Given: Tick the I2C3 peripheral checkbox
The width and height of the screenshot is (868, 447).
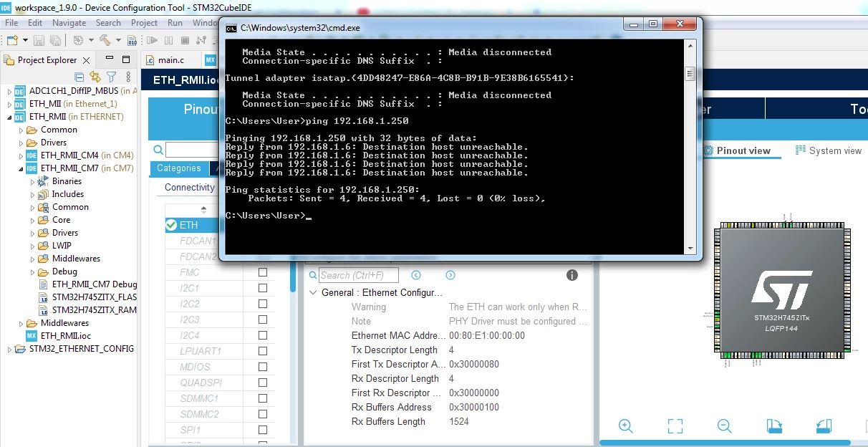Looking at the screenshot, I should pyautogui.click(x=263, y=319).
